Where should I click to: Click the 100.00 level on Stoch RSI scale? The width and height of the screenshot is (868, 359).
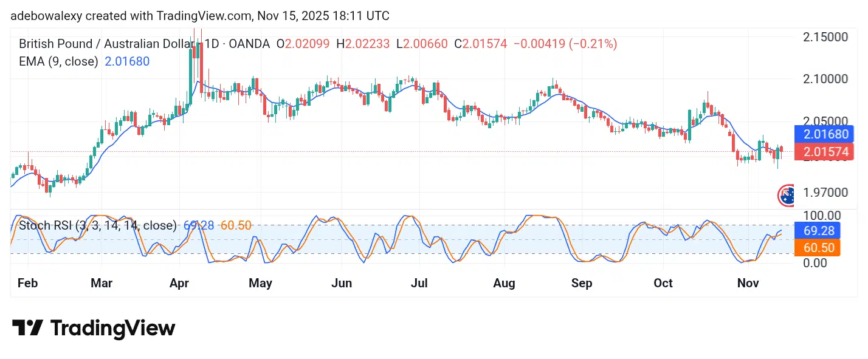(x=821, y=215)
